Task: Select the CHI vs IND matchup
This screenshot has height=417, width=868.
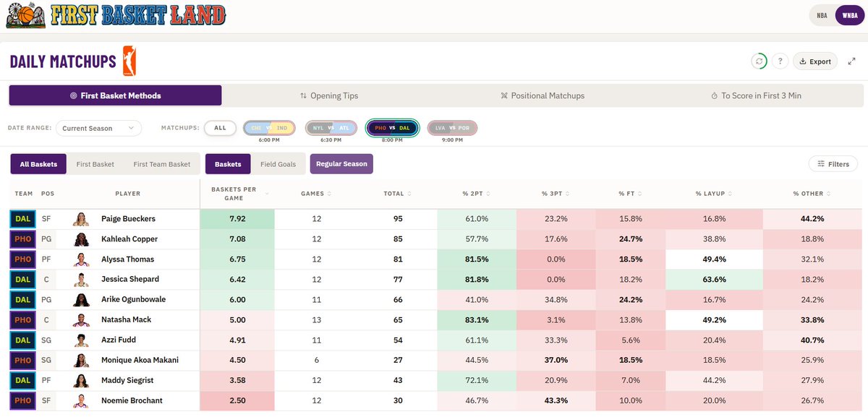Action: pyautogui.click(x=269, y=128)
